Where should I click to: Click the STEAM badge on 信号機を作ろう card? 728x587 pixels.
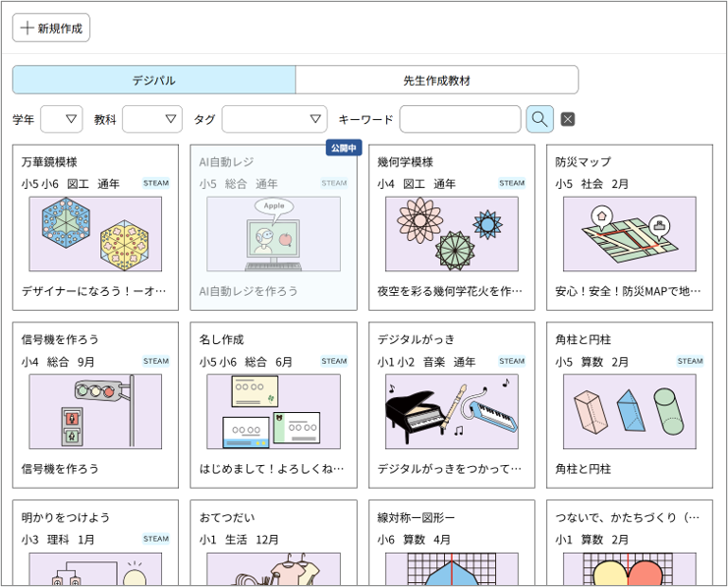click(156, 361)
